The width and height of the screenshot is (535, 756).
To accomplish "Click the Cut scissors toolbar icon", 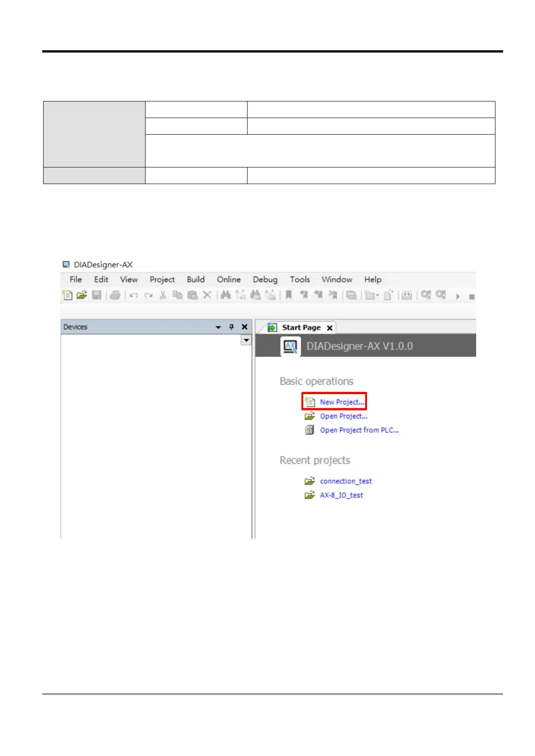I will (163, 295).
